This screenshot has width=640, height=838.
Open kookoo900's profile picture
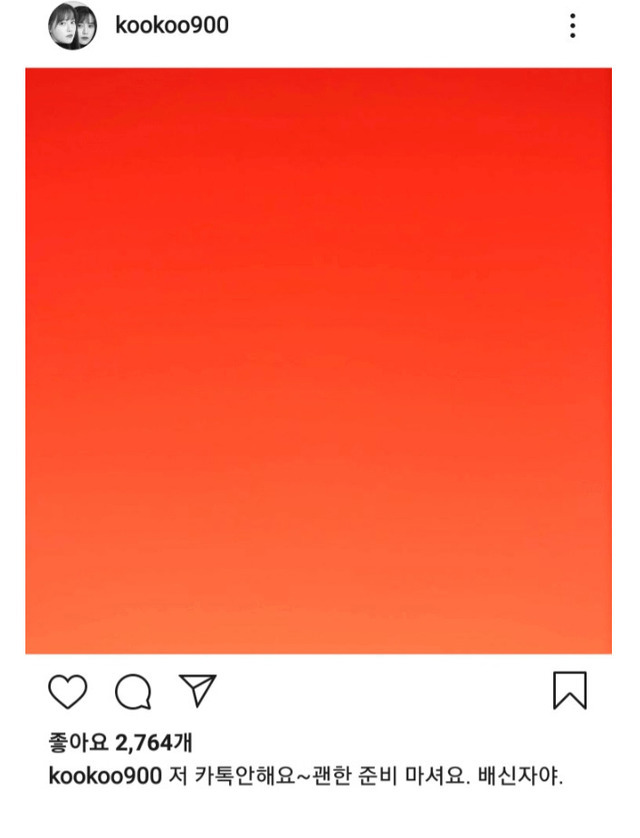tap(73, 26)
